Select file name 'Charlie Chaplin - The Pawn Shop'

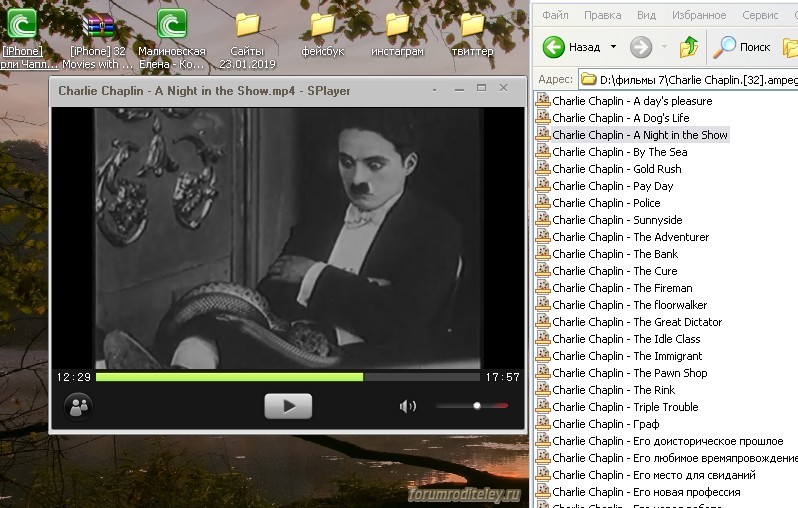(x=630, y=373)
